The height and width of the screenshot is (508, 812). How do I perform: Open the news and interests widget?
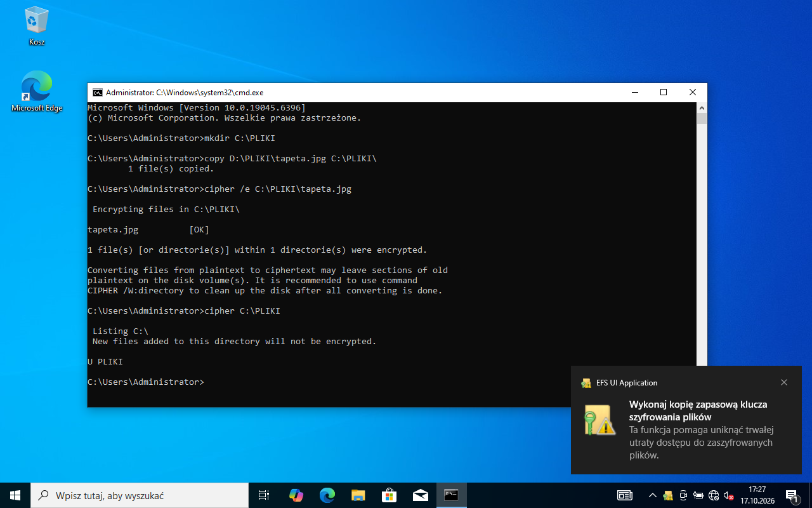625,495
